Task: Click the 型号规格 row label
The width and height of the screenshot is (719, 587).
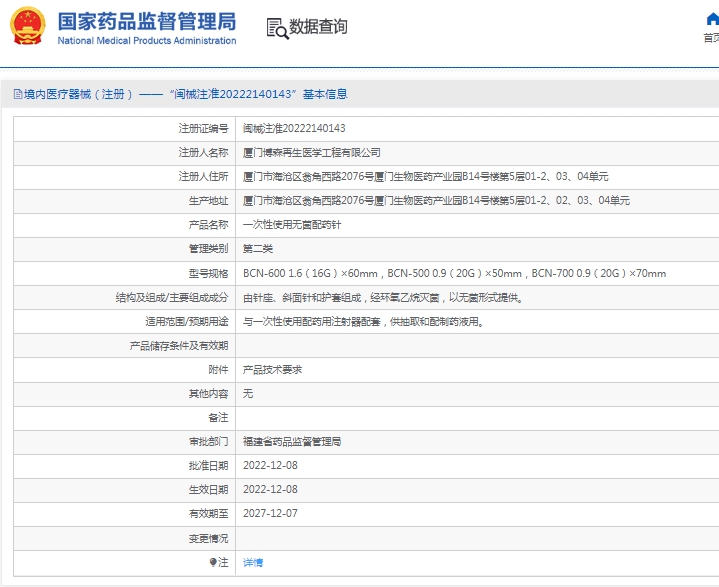Action: (x=208, y=273)
